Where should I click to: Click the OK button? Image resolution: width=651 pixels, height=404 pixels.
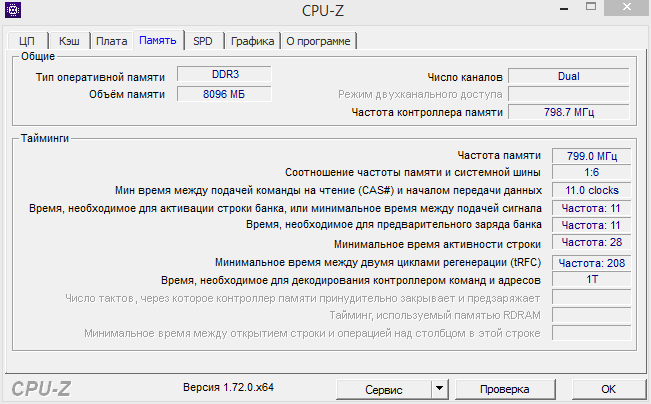coord(608,389)
